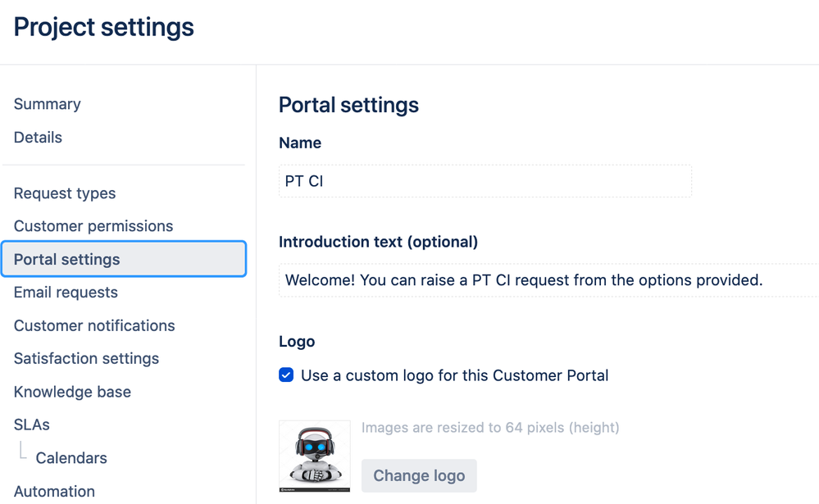The width and height of the screenshot is (819, 504).
Task: Click the 'Use a custom logo' label
Action: point(454,376)
